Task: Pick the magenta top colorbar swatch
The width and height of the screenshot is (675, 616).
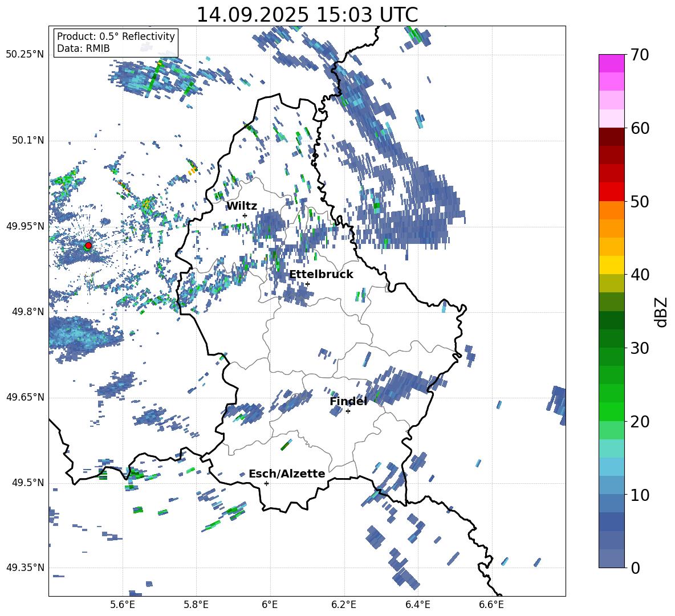Action: (x=612, y=63)
